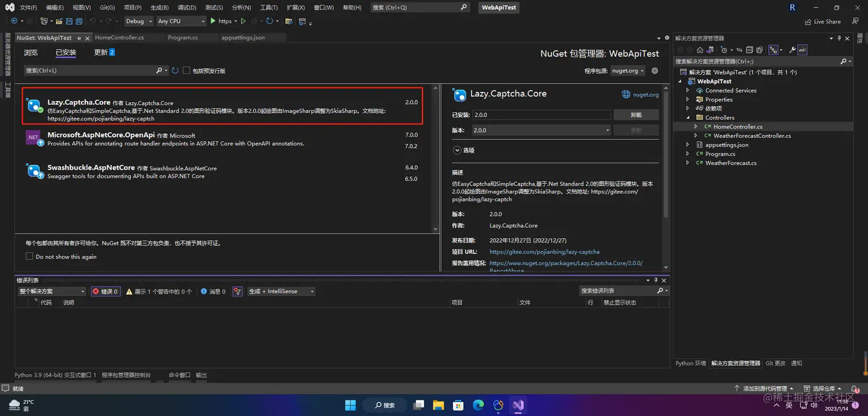868x416 pixels.
Task: Switch to appsettings.json editor tab
Action: 243,37
